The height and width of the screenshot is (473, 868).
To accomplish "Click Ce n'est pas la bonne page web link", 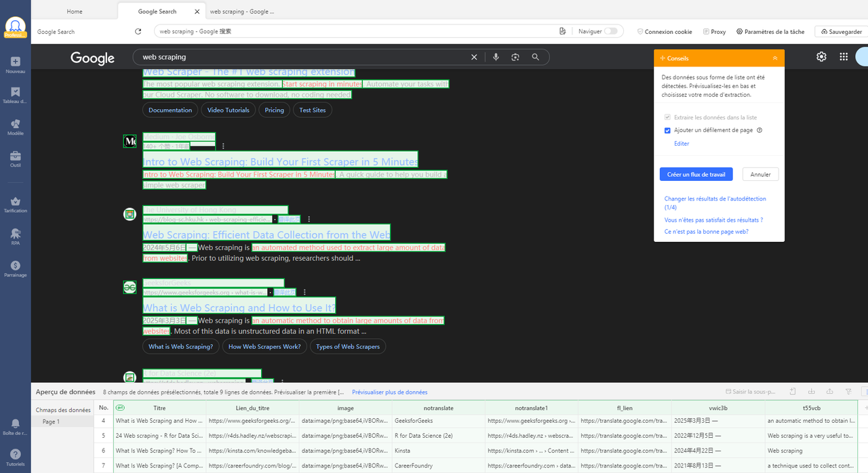I will click(x=706, y=232).
